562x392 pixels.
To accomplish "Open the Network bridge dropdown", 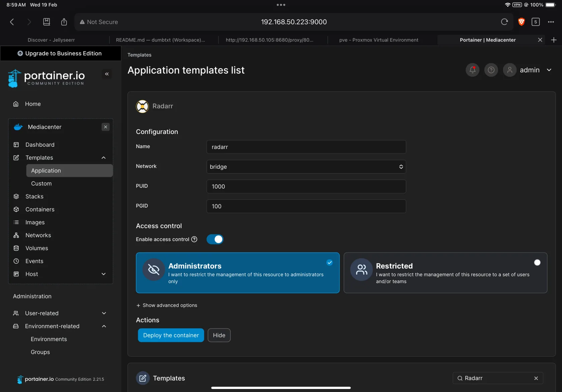I will 306,167.
